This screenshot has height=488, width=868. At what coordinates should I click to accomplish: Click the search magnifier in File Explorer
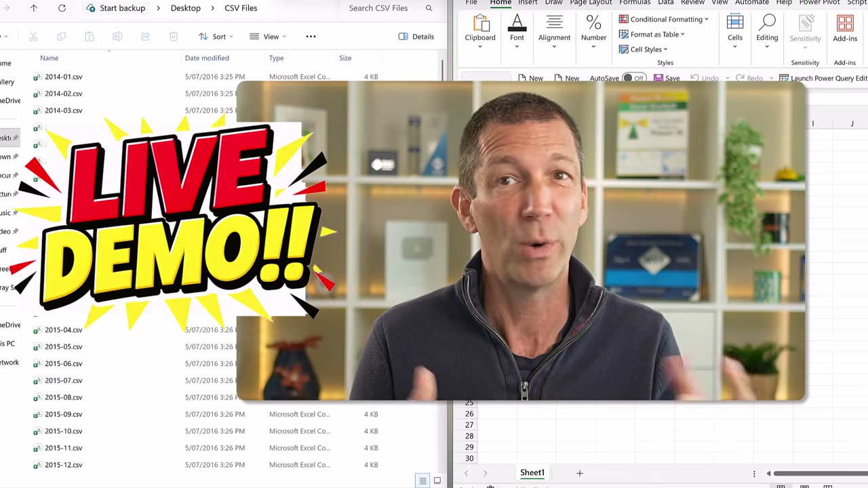pyautogui.click(x=429, y=8)
